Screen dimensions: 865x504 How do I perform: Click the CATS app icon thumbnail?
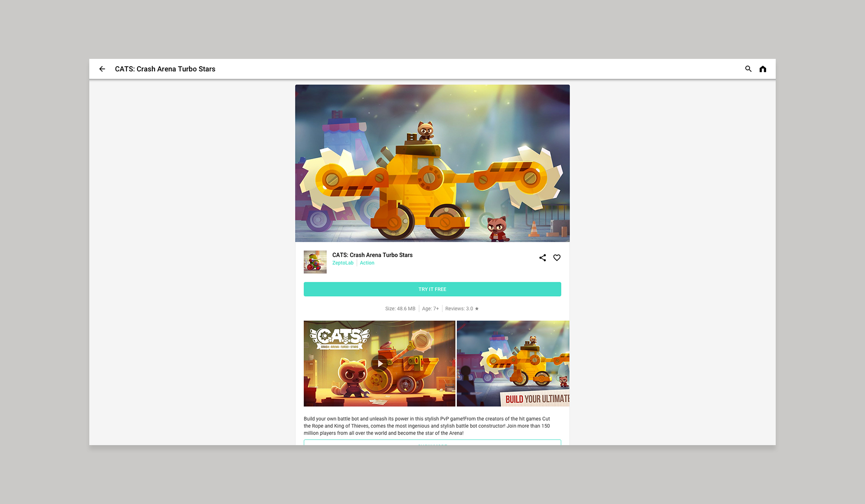click(x=315, y=262)
